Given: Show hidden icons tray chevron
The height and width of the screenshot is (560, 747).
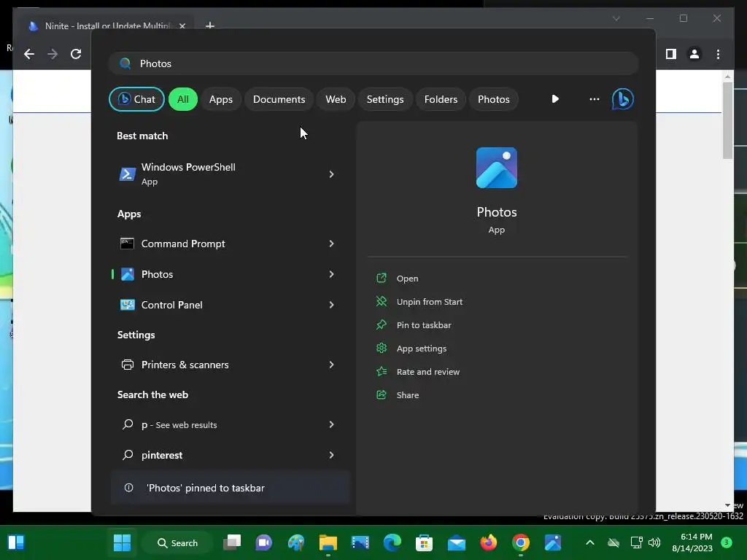Looking at the screenshot, I should [589, 542].
